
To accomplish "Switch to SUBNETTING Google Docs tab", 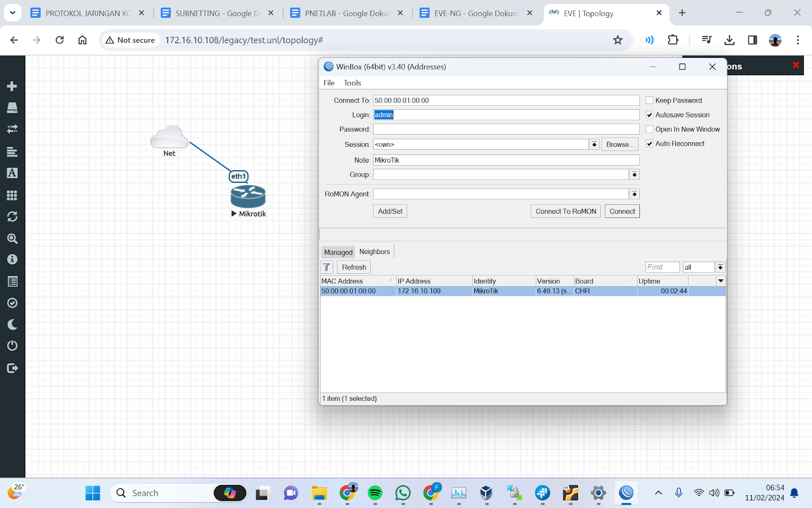I will pos(217,13).
